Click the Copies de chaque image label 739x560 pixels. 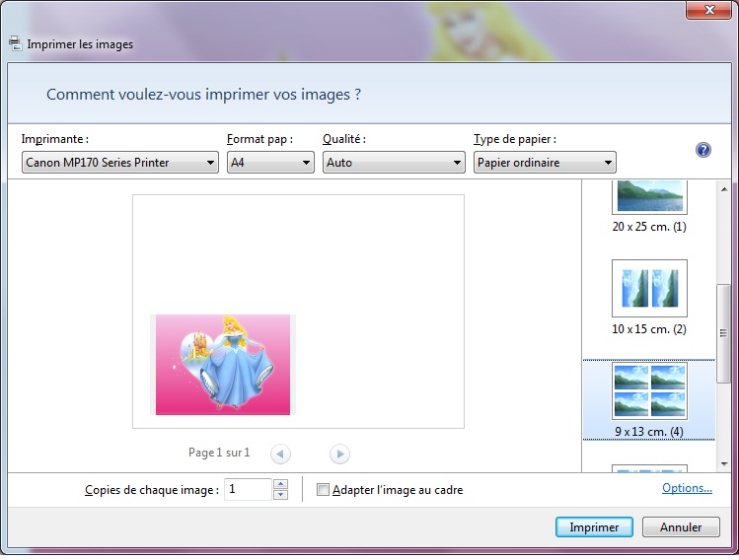pos(152,490)
